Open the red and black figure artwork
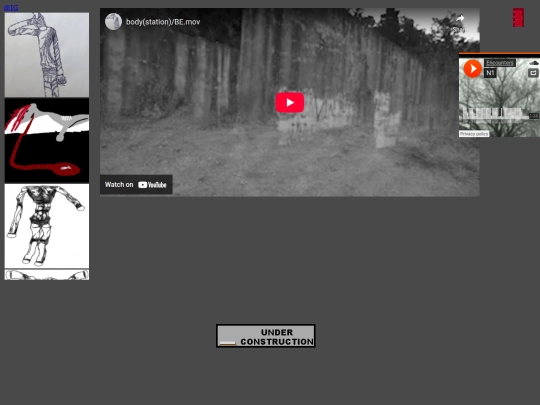540x405 pixels. click(47, 141)
